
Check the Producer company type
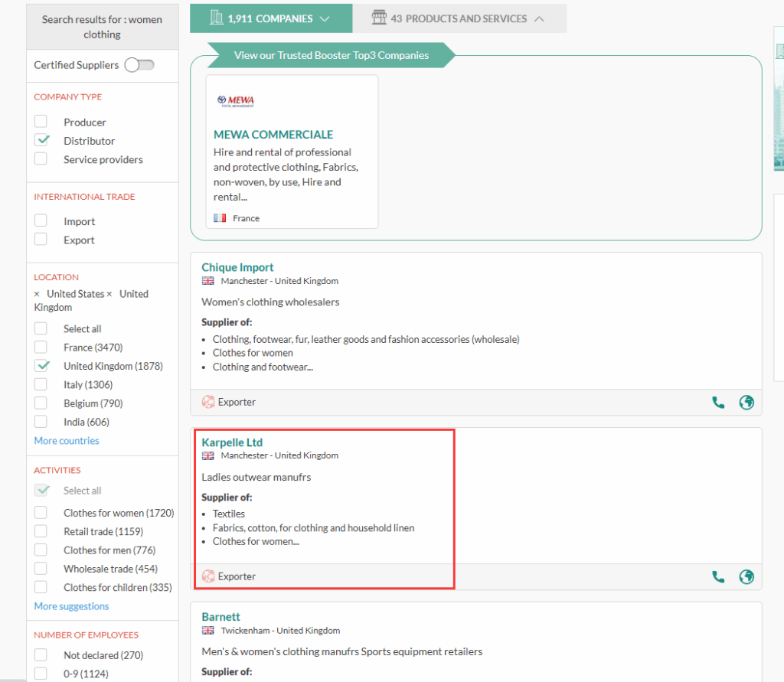[41, 122]
